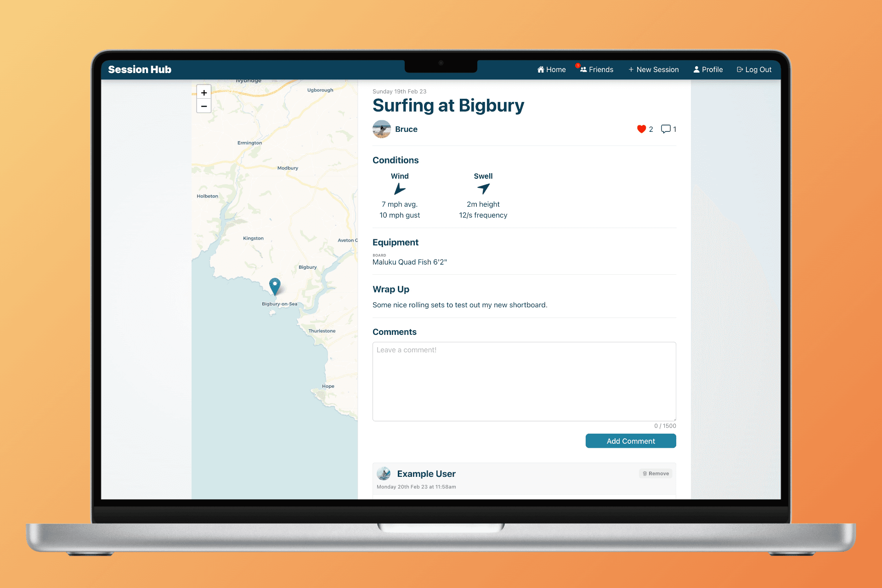Click Example User's profile avatar
This screenshot has height=588, width=882.
(x=384, y=473)
